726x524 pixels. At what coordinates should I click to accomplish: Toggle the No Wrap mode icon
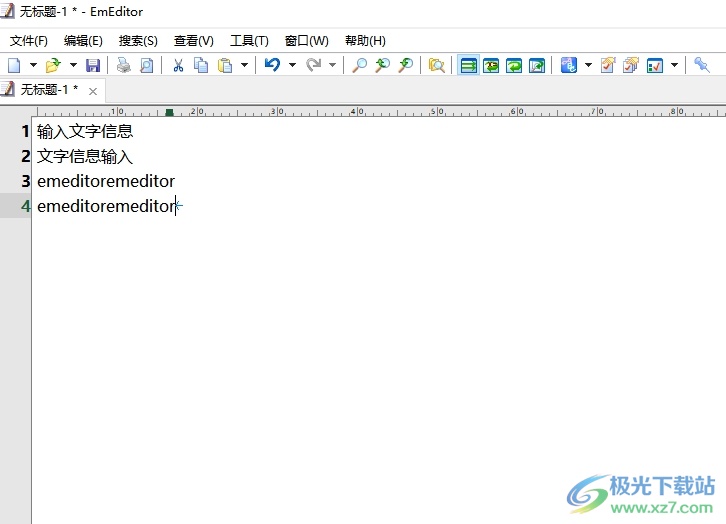click(x=468, y=65)
